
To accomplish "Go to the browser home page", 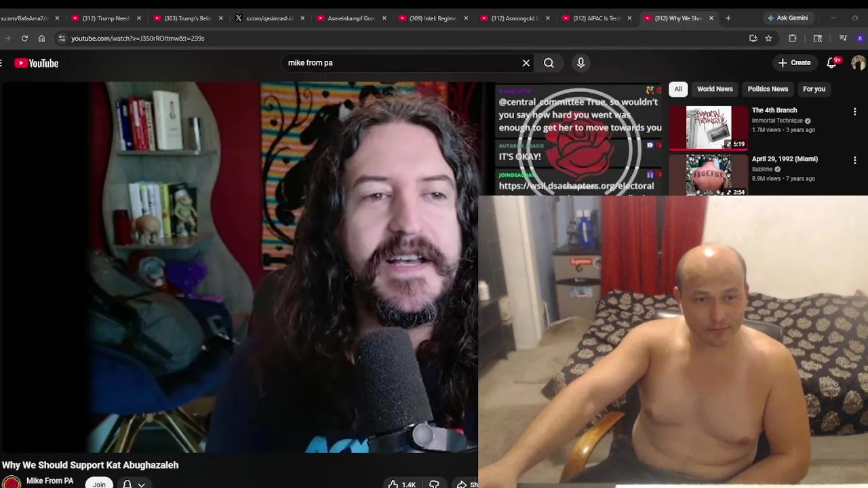I will pos(41,39).
